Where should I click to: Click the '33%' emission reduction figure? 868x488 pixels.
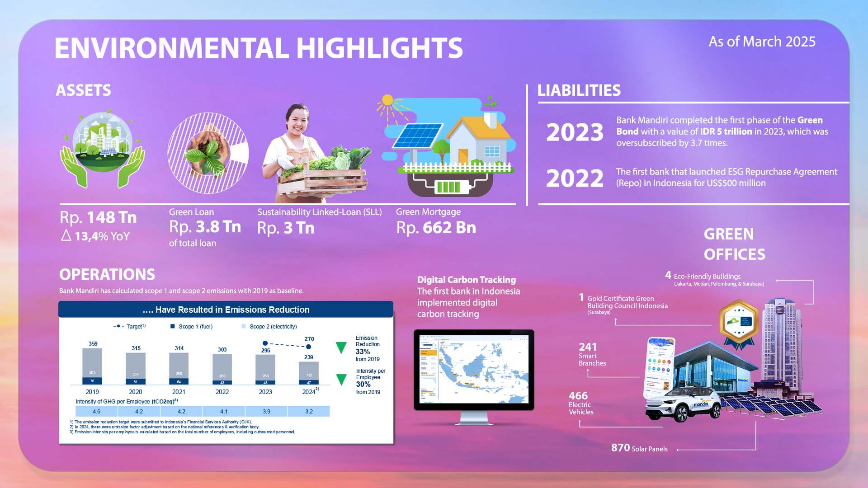[x=363, y=352]
